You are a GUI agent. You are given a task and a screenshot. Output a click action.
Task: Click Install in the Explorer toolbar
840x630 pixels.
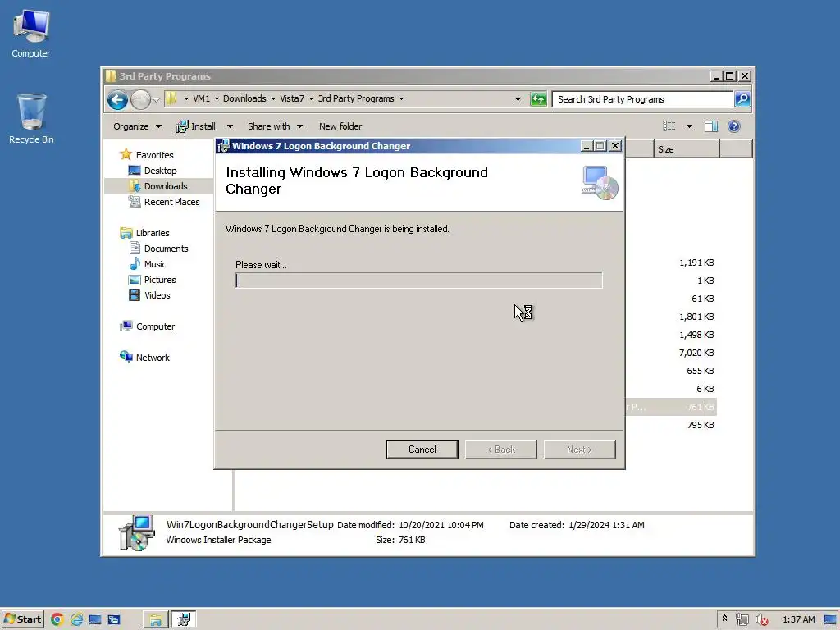click(x=196, y=126)
